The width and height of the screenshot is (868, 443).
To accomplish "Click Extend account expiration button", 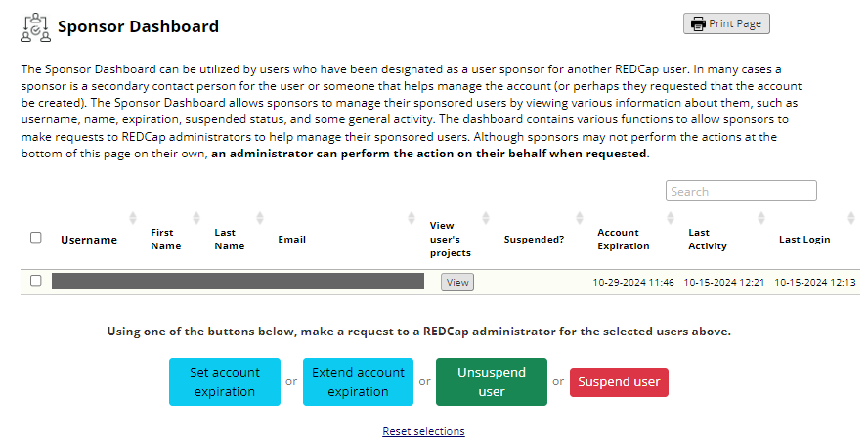I will [359, 381].
